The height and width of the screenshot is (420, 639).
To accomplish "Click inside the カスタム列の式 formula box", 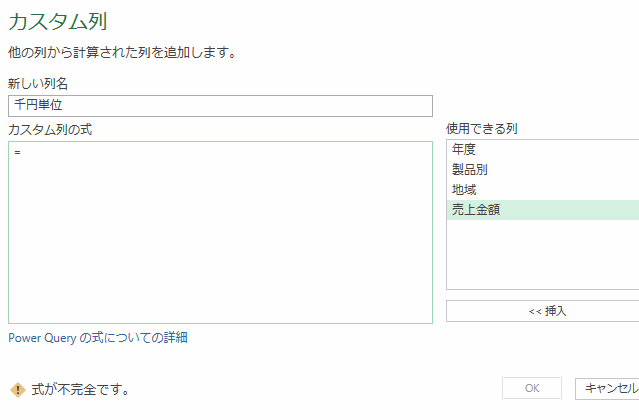I will 220,240.
